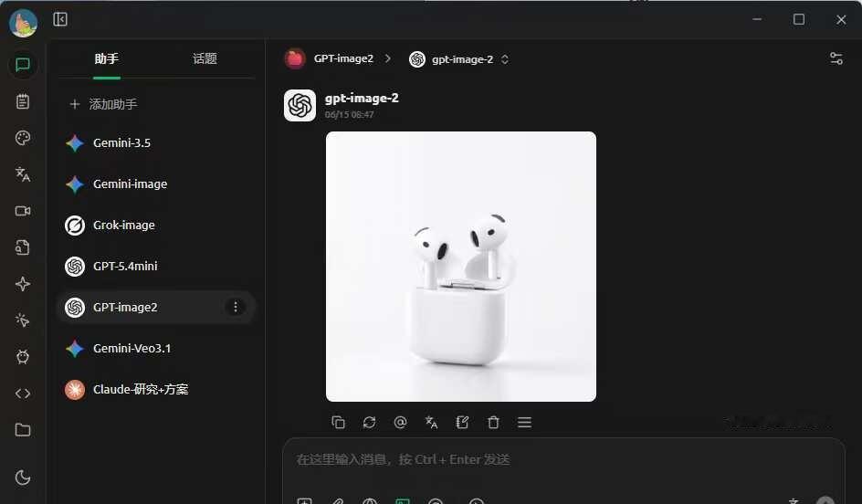Select the GPT-image2 assistant
Image resolution: width=862 pixels, height=504 pixels.
click(156, 307)
